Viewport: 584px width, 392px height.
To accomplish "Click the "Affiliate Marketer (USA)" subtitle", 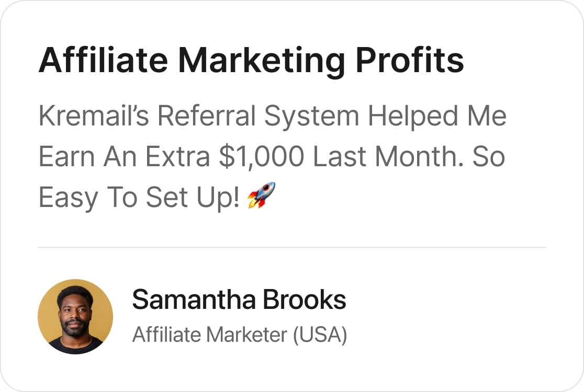I will coord(240,335).
